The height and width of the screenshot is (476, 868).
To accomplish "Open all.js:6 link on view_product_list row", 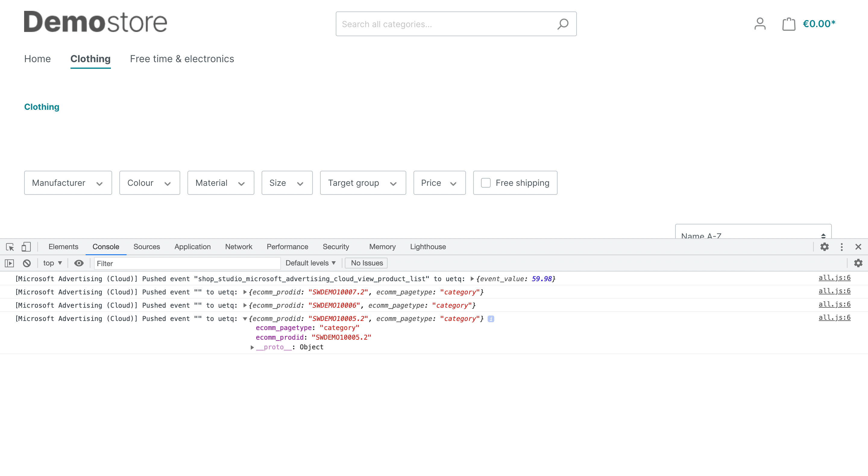I will (834, 278).
